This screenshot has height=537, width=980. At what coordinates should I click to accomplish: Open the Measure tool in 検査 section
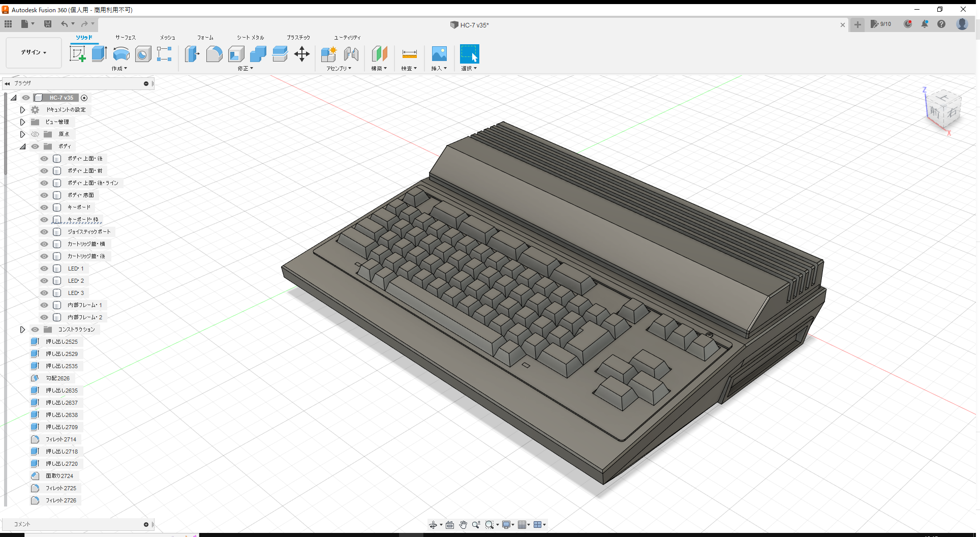tap(409, 53)
